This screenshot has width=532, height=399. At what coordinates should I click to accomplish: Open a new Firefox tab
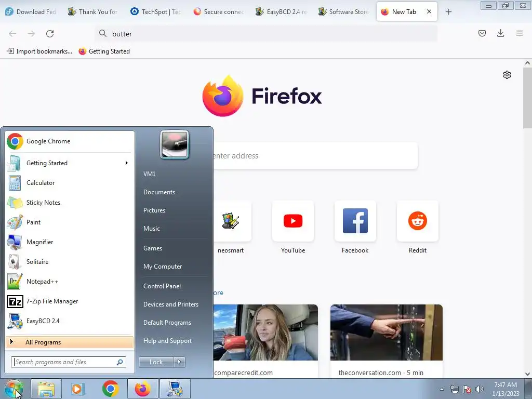click(448, 12)
